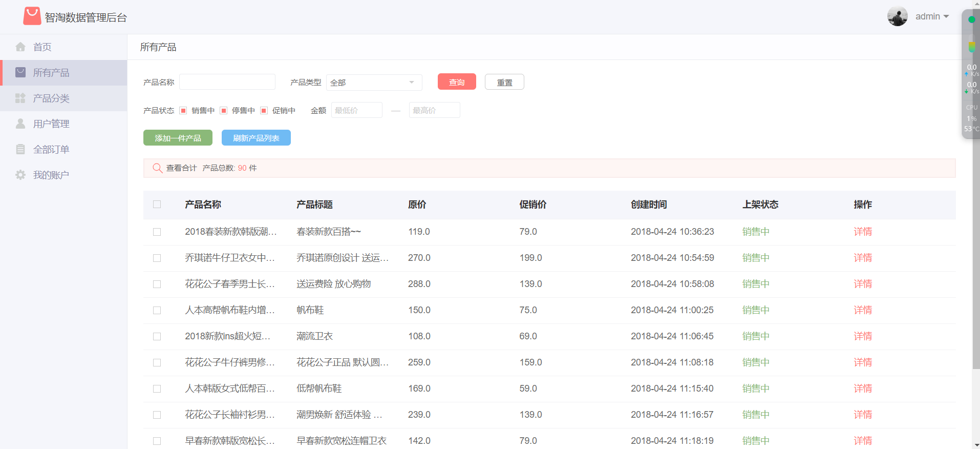Image resolution: width=980 pixels, height=449 pixels.
Task: Click the magnifier icon in 查看合计 bar
Action: [158, 168]
